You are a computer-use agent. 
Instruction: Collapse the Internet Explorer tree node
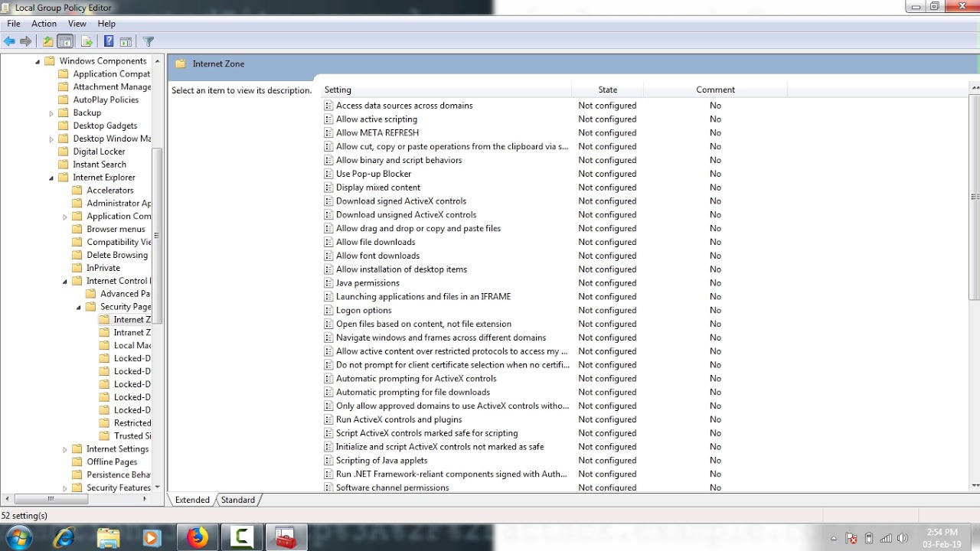[x=51, y=178]
